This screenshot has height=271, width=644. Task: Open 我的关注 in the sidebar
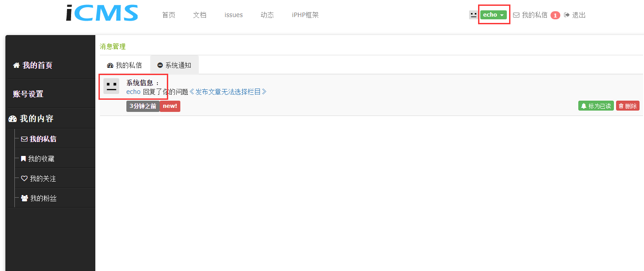pos(43,178)
